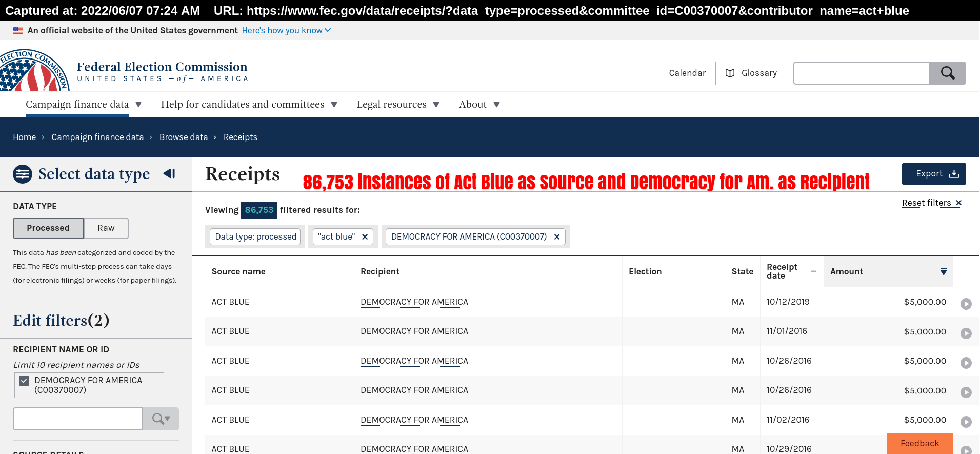
Task: Click Calendar link in header
Action: pyautogui.click(x=687, y=73)
